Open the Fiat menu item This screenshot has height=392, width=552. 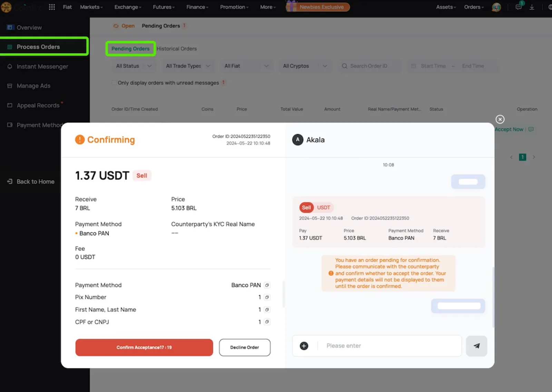click(x=67, y=7)
